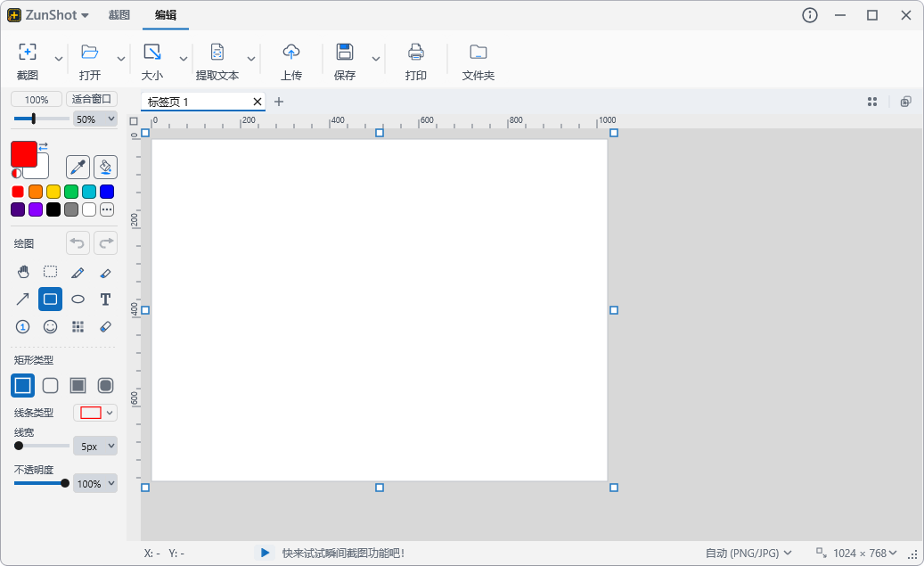The height and width of the screenshot is (566, 924).
Task: Select the rounded outline rectangle type
Action: point(51,386)
